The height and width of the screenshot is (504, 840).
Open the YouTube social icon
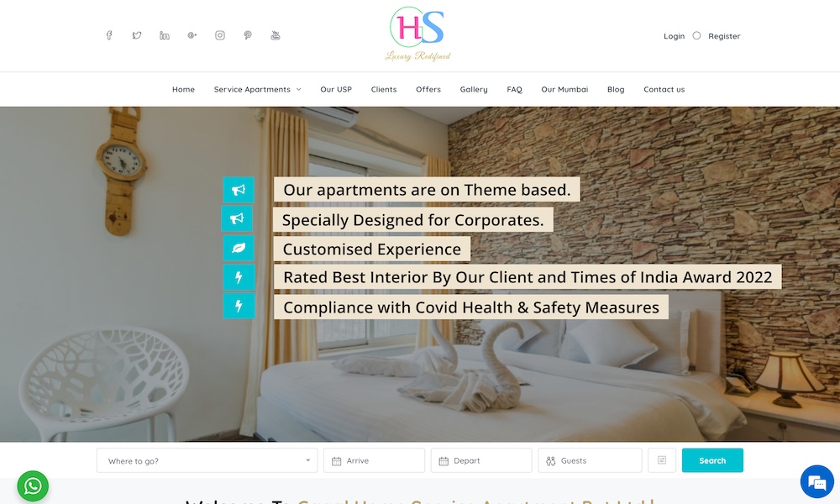[276, 35]
